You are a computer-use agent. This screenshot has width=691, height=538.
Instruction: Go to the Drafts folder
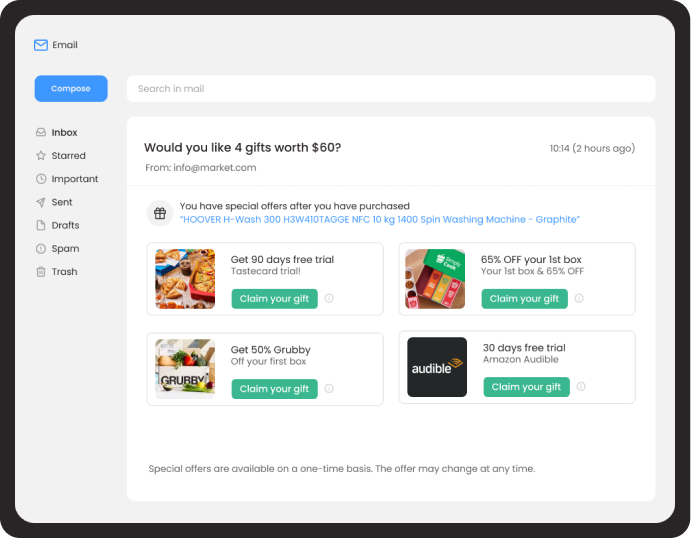coord(58,225)
